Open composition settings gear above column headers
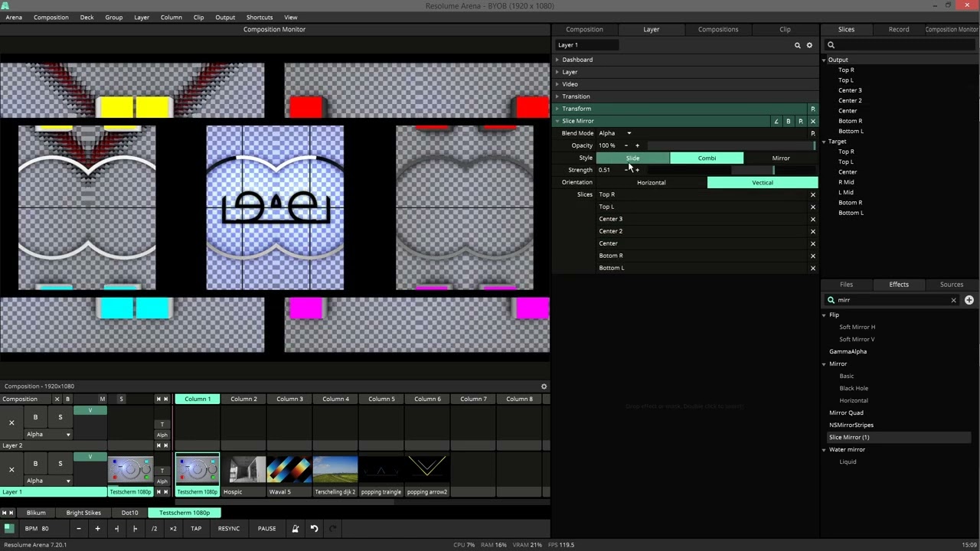This screenshot has width=980, height=551. pos(544,386)
